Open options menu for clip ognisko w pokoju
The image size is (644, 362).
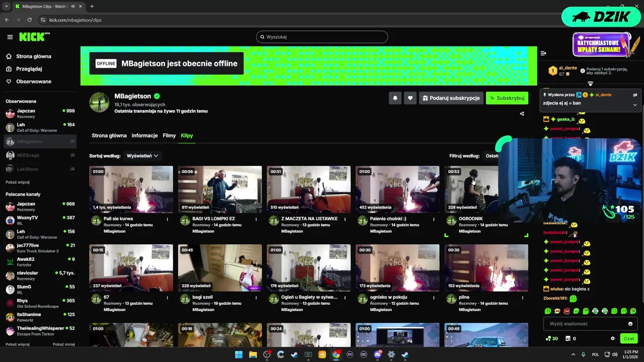[434, 298]
